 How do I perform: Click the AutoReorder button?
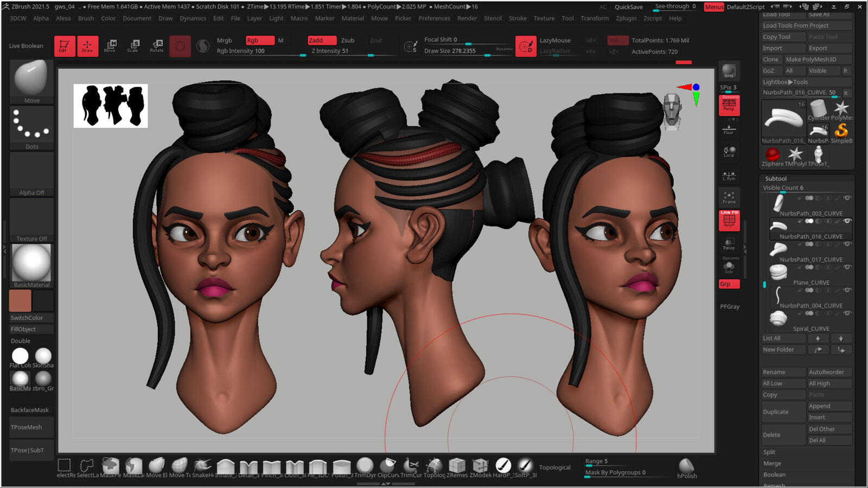click(x=829, y=373)
